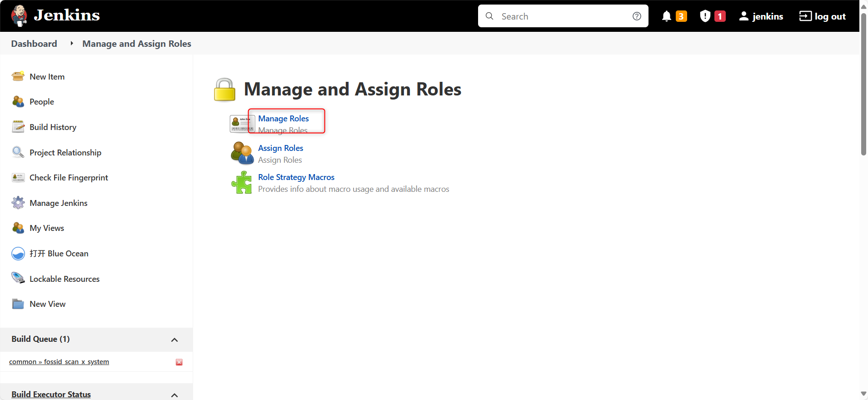Image resolution: width=868 pixels, height=400 pixels.
Task: Click the Build History notepad icon
Action: pos(18,127)
